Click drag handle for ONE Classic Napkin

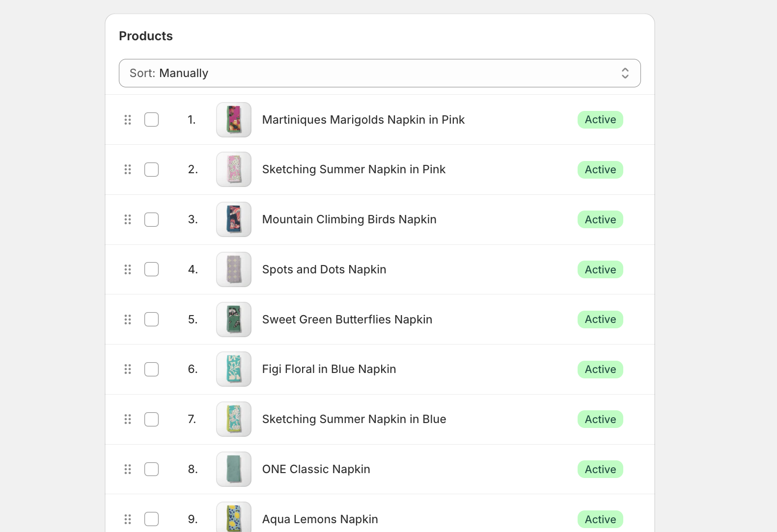click(128, 469)
